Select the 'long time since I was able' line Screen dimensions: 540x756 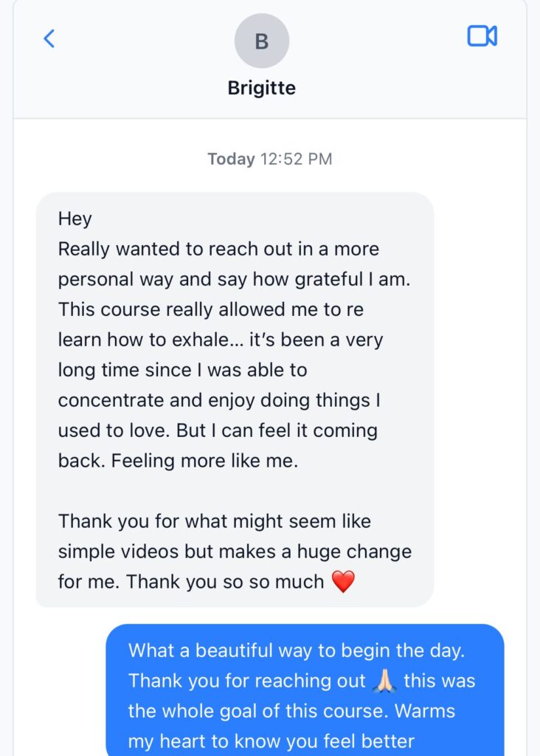(x=183, y=370)
